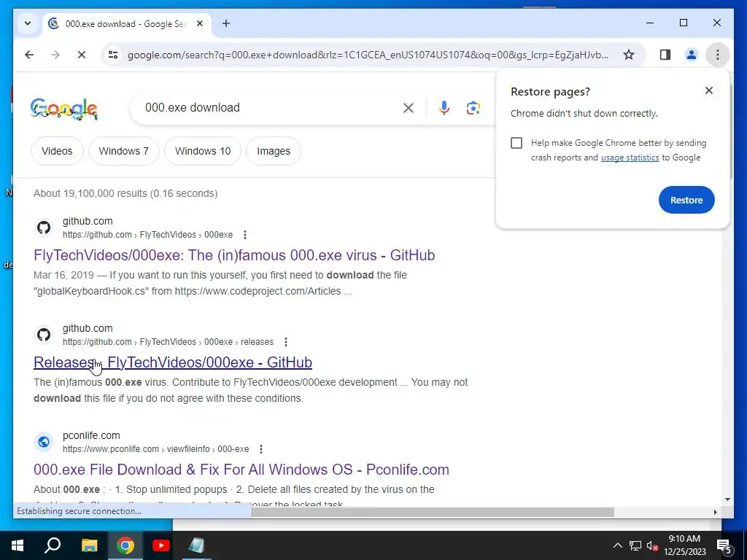Click the GitHub favicon of releases result

point(44,335)
